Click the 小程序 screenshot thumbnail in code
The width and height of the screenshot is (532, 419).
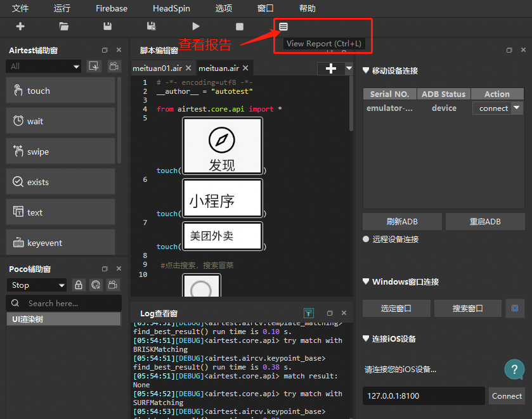(222, 198)
